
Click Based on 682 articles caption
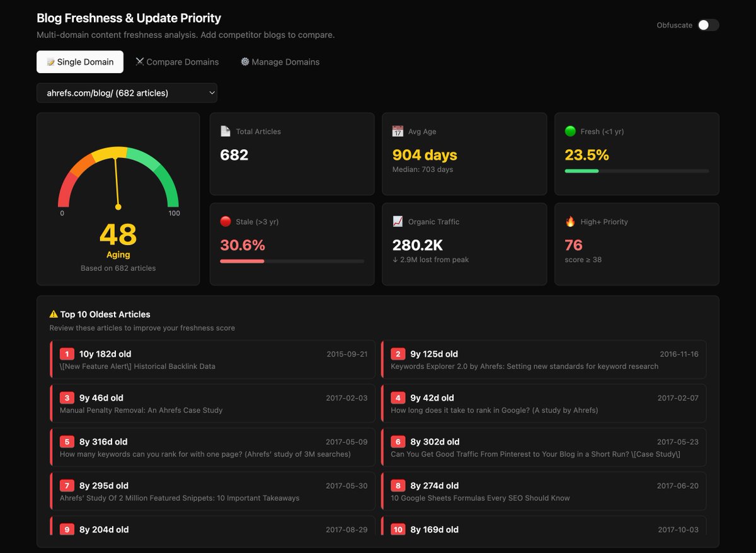click(x=118, y=268)
